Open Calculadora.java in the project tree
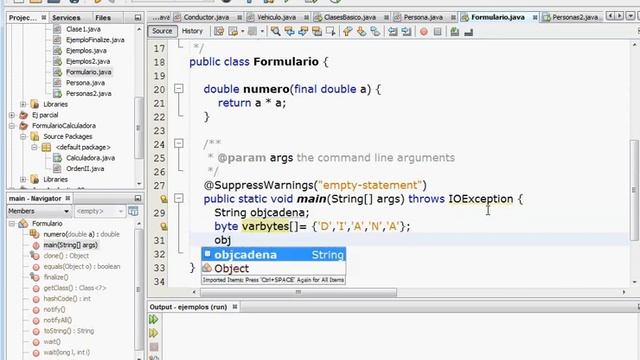The height and width of the screenshot is (360, 640). click(90, 158)
